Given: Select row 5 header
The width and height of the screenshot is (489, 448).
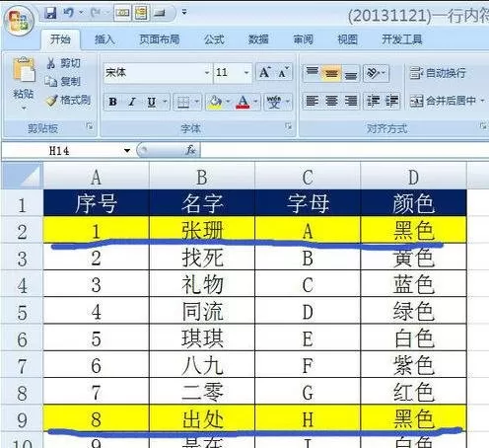Looking at the screenshot, I should coord(22,312).
